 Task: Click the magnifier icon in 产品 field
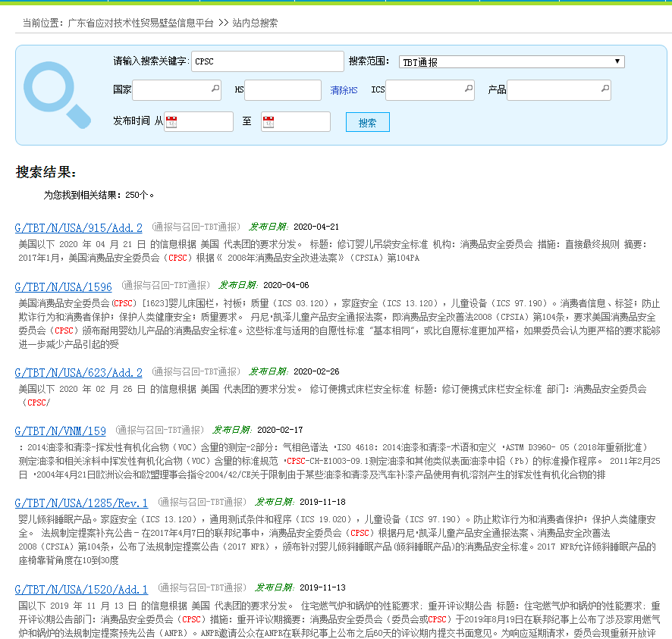pyautogui.click(x=604, y=89)
